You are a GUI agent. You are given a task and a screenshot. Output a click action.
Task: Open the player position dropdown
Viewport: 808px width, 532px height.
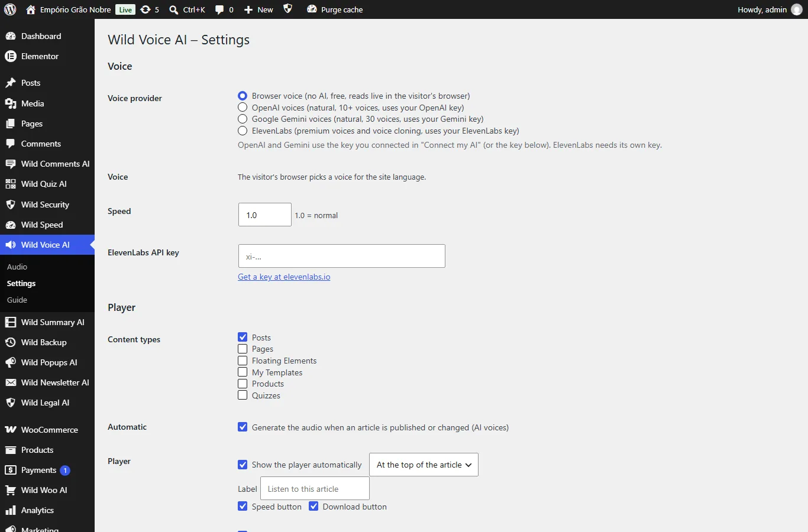click(424, 465)
